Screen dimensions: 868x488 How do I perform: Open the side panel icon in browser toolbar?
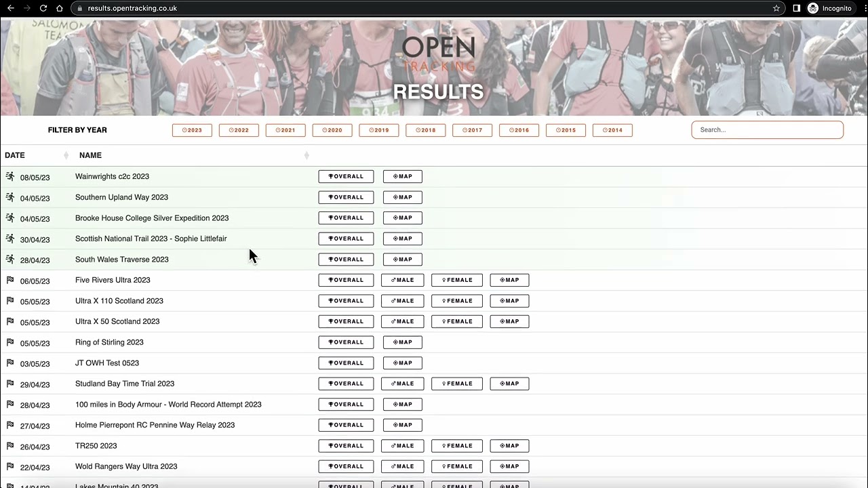[797, 8]
